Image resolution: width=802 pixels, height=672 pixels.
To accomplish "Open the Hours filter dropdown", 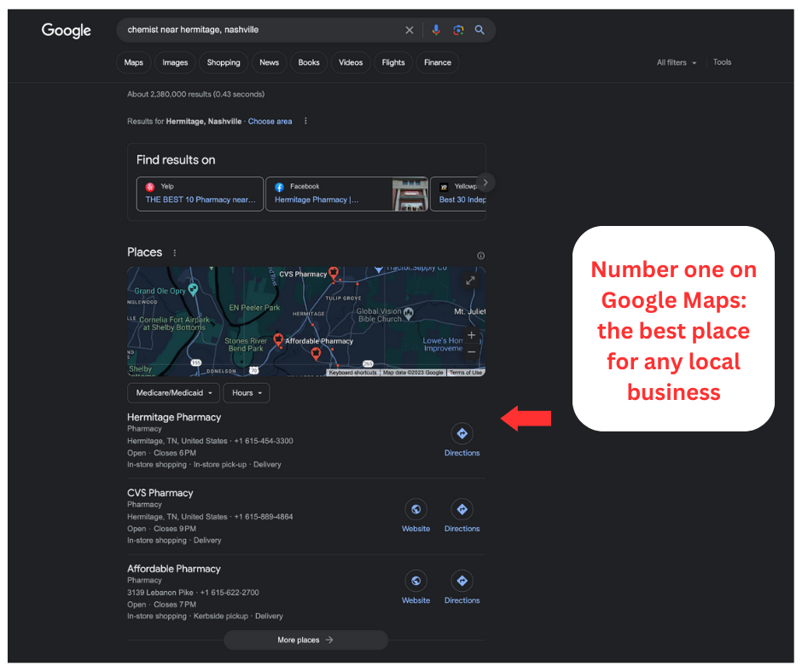I will [247, 393].
